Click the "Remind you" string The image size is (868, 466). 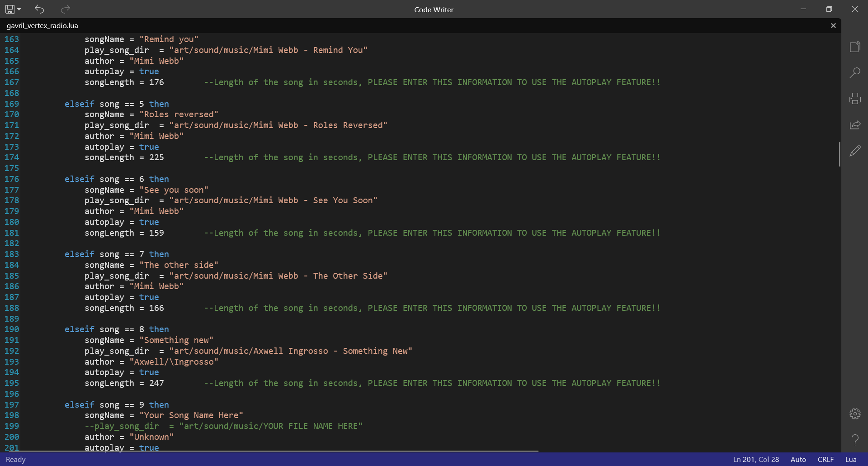point(169,39)
